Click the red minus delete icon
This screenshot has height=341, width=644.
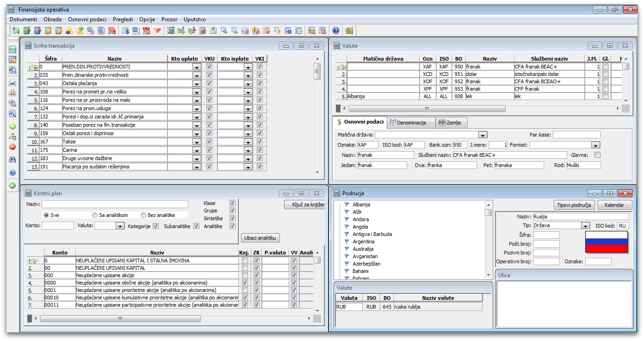pyautogui.click(x=12, y=147)
